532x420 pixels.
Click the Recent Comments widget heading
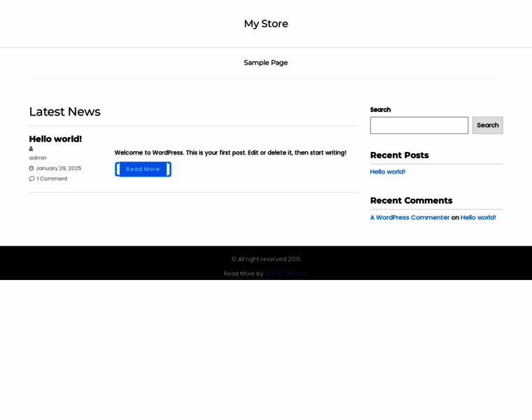[x=411, y=200]
